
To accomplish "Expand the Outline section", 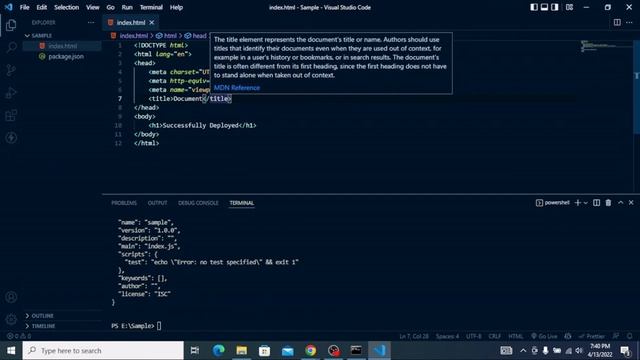I will pyautogui.click(x=61, y=316).
